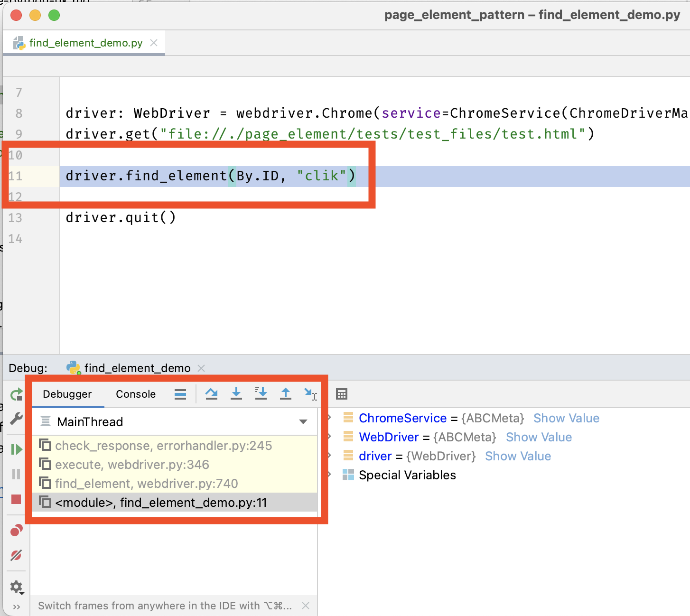The height and width of the screenshot is (616, 690).
Task: Select frame execute, webdriver.py:346
Action: coord(175,465)
